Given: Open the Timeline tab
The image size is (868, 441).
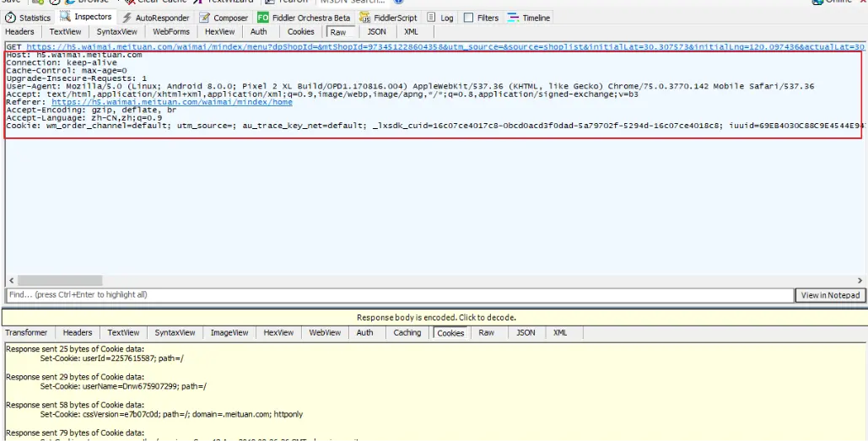Looking at the screenshot, I should coord(529,18).
